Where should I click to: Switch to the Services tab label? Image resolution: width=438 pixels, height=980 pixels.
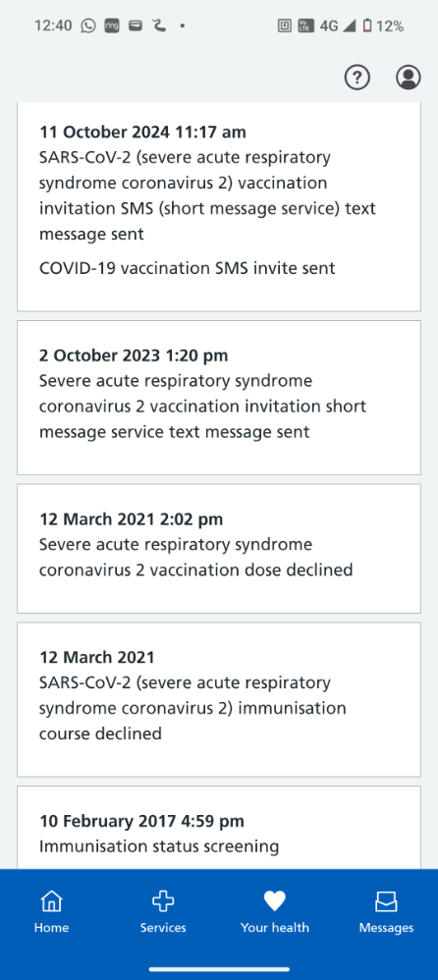(163, 928)
